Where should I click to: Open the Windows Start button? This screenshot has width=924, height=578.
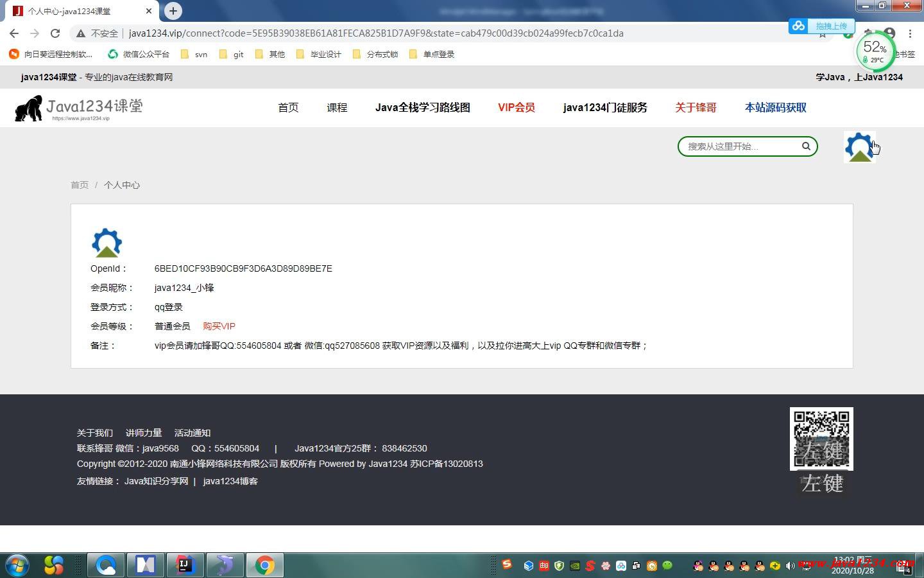(17, 565)
